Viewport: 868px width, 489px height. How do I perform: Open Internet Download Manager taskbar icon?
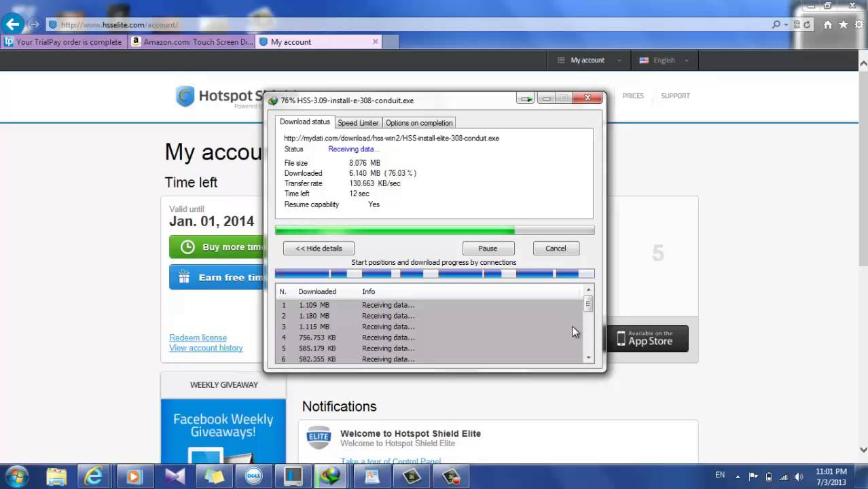pyautogui.click(x=332, y=477)
